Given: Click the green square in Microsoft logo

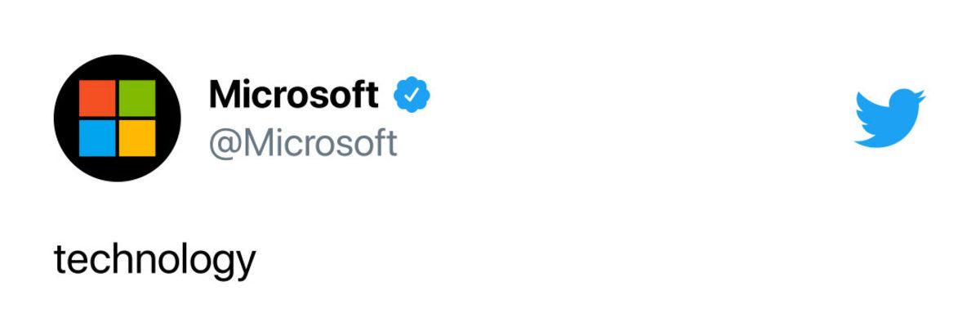Looking at the screenshot, I should click(x=136, y=100).
